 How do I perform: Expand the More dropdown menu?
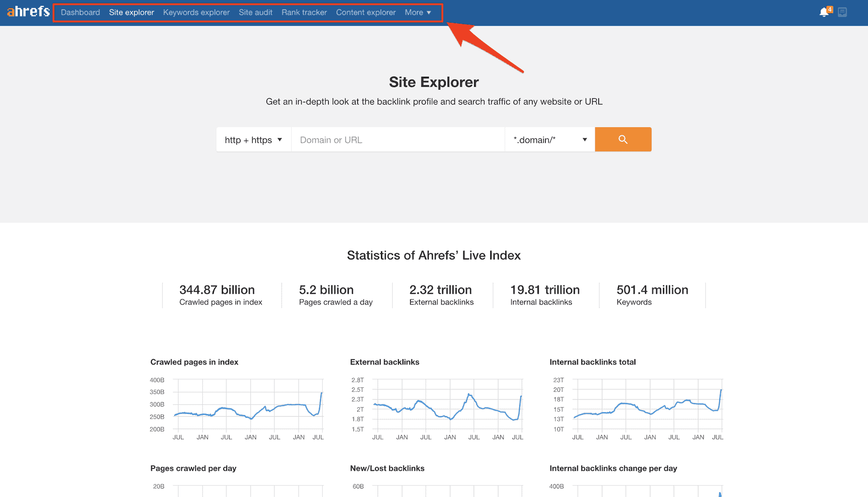point(418,13)
